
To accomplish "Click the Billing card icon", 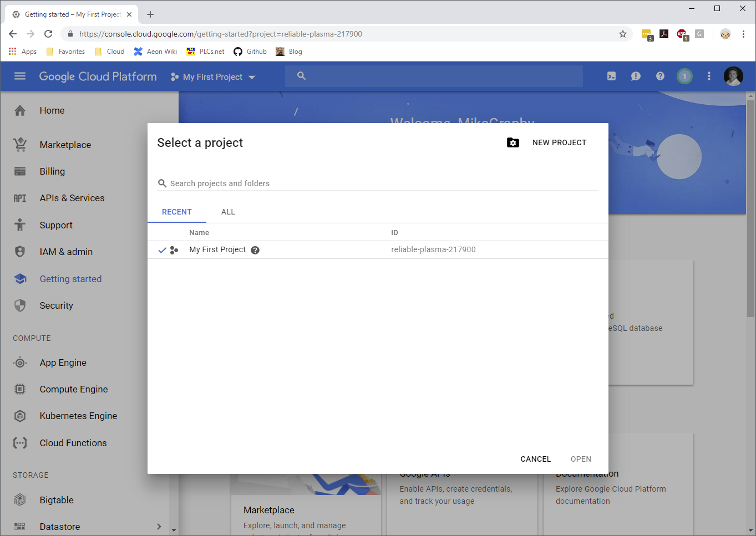I will click(x=20, y=171).
